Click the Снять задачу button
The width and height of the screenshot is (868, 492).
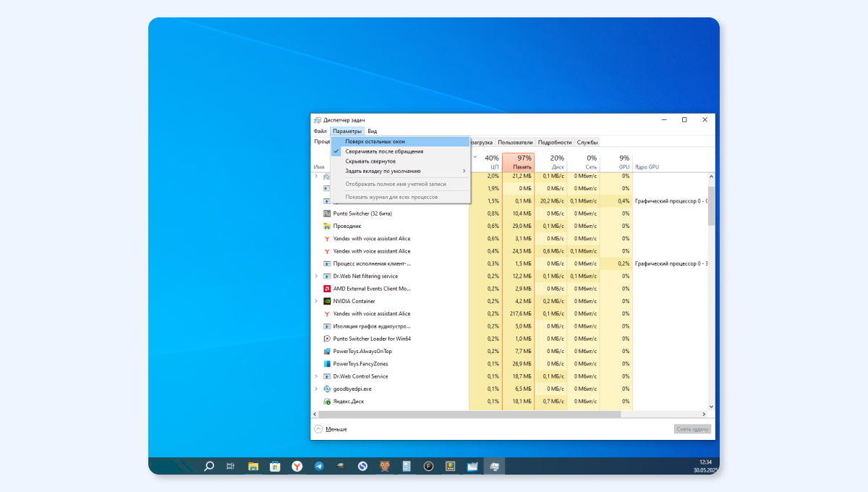[693, 429]
